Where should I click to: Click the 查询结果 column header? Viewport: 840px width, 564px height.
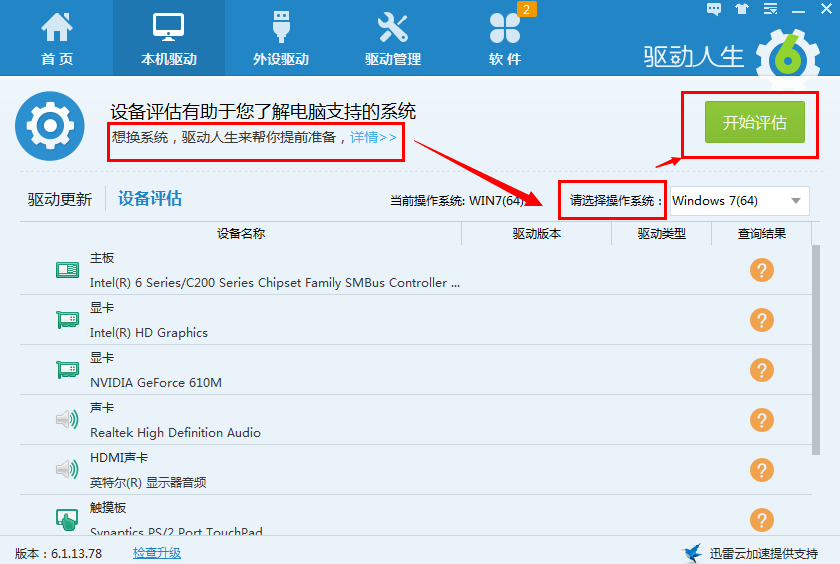tap(762, 234)
